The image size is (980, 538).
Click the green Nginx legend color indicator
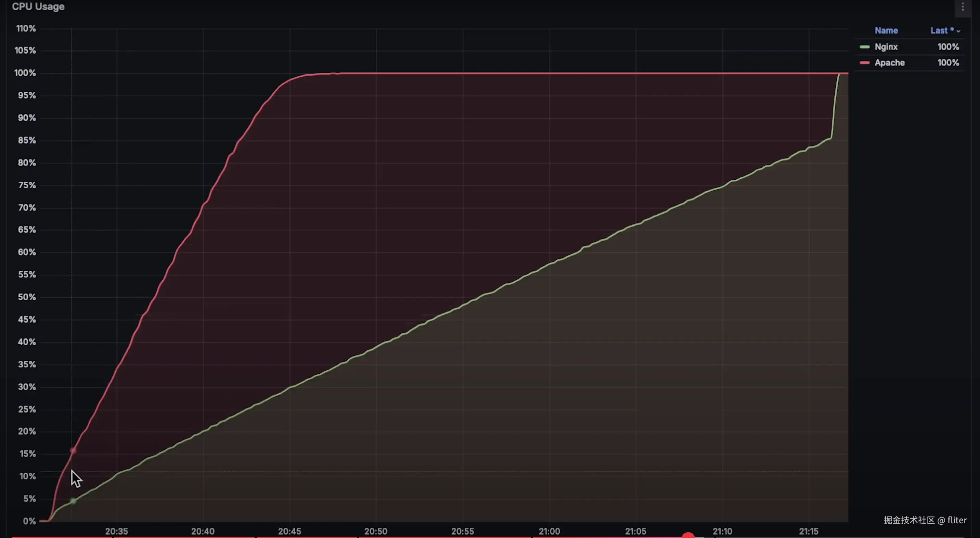[864, 47]
